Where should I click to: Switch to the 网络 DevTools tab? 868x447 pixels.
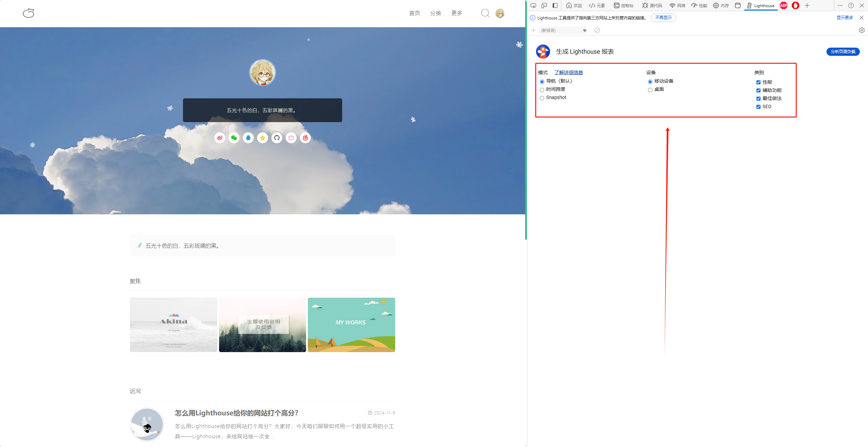(677, 5)
